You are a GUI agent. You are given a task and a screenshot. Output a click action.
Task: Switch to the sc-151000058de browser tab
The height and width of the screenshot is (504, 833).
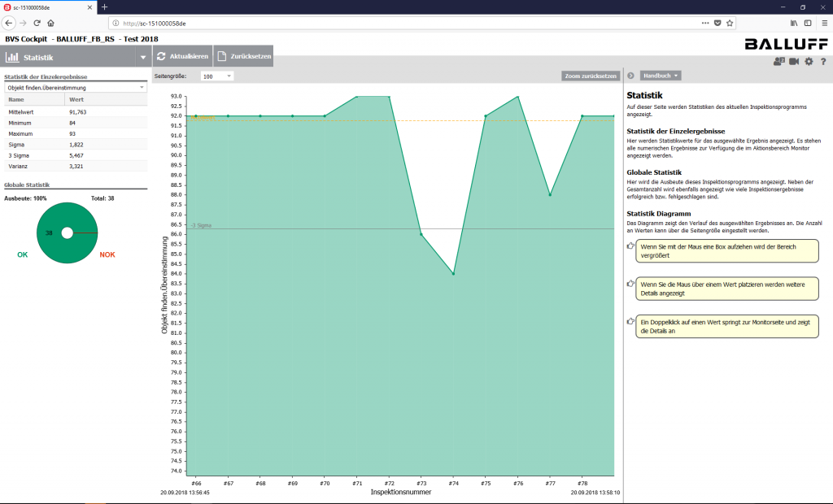click(x=49, y=7)
